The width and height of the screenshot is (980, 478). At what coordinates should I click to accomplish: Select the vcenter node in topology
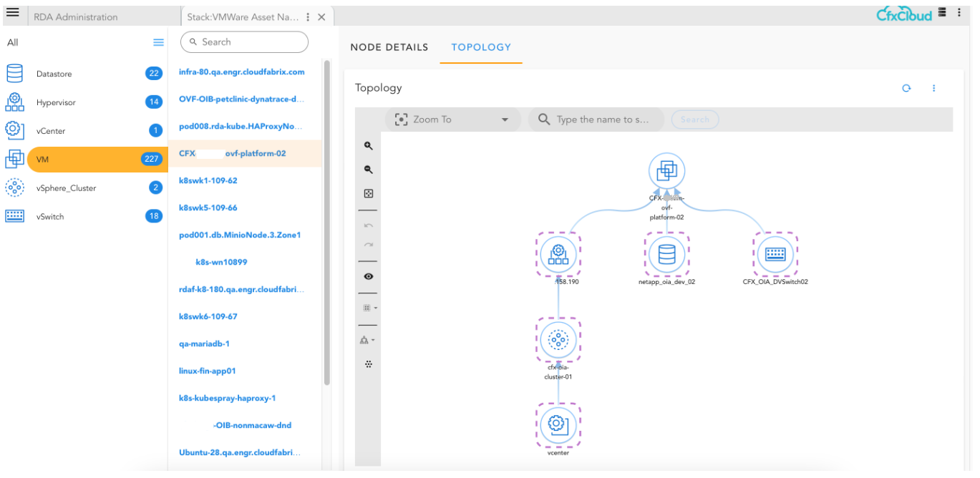tap(558, 424)
